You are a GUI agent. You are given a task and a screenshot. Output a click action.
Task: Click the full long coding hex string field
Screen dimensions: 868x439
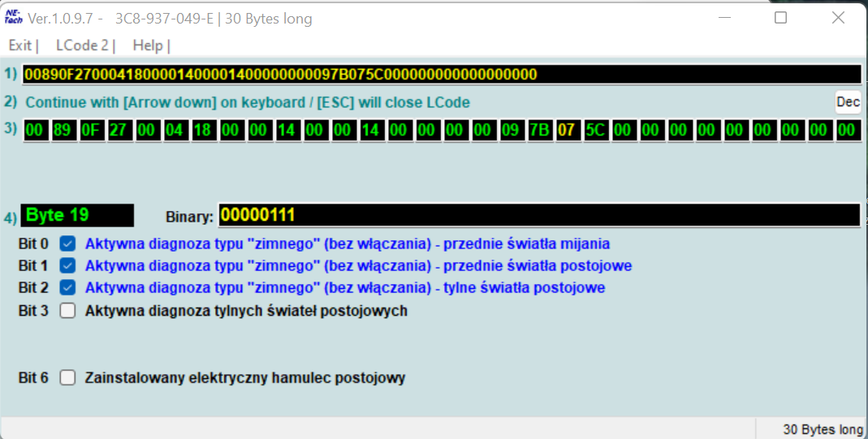coord(441,74)
